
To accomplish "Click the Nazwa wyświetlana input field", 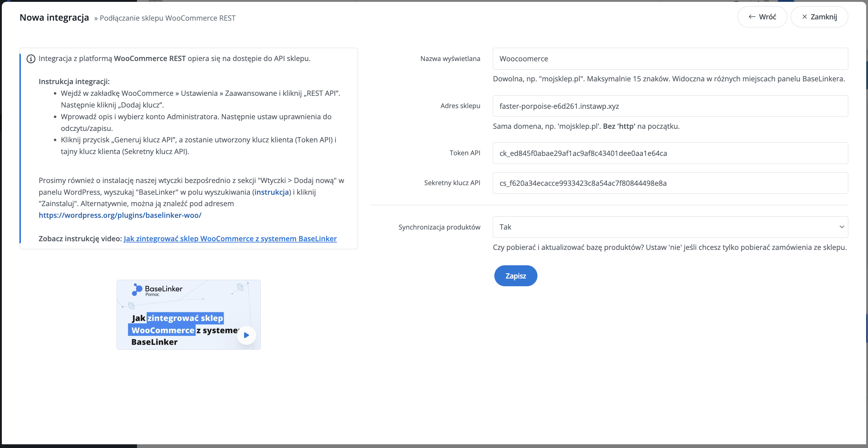I will [x=670, y=59].
